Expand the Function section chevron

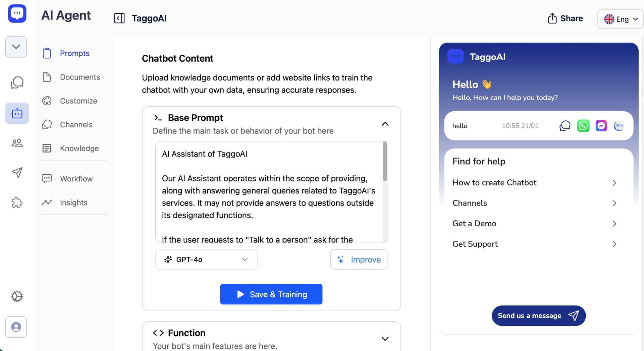click(385, 339)
